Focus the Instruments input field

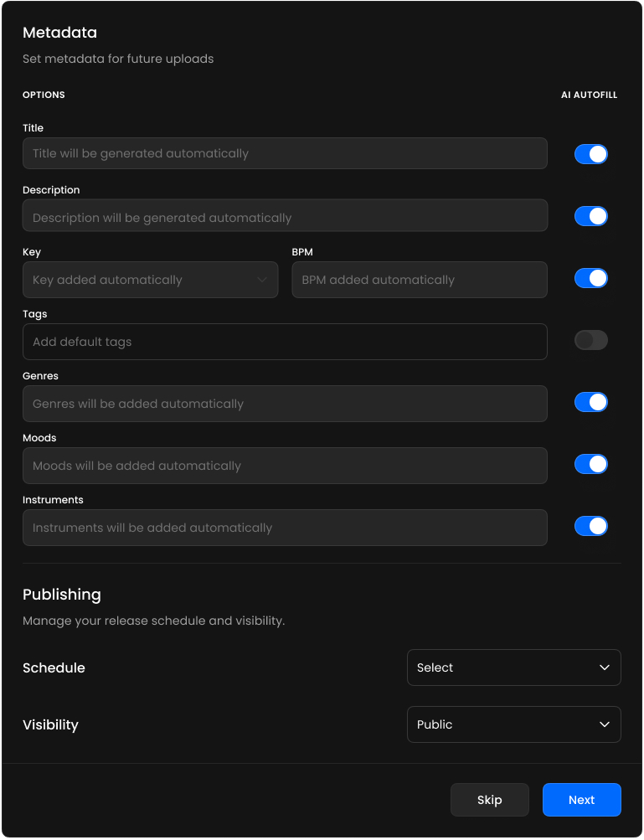(285, 528)
